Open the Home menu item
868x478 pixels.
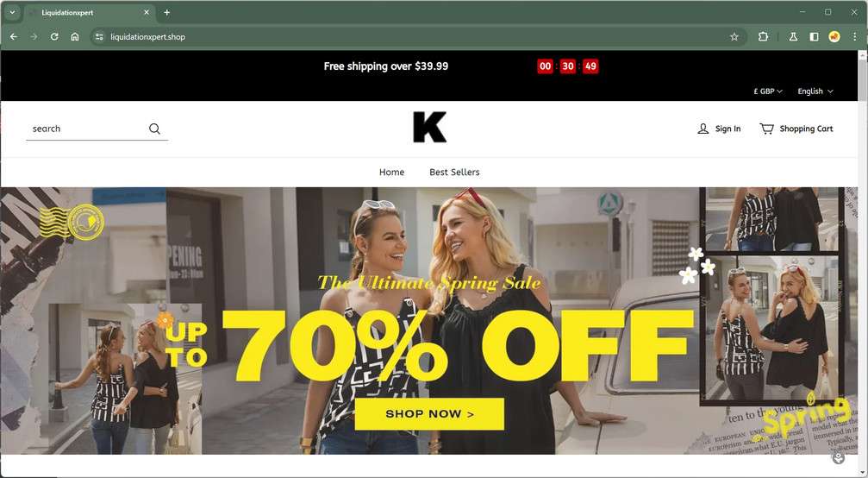tap(391, 173)
